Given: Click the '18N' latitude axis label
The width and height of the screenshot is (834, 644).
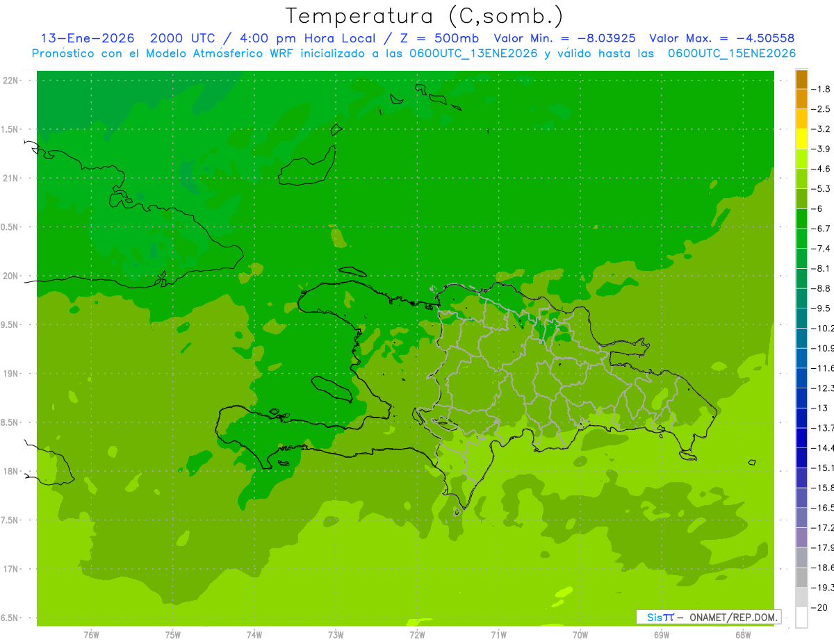Looking at the screenshot, I should point(11,471).
